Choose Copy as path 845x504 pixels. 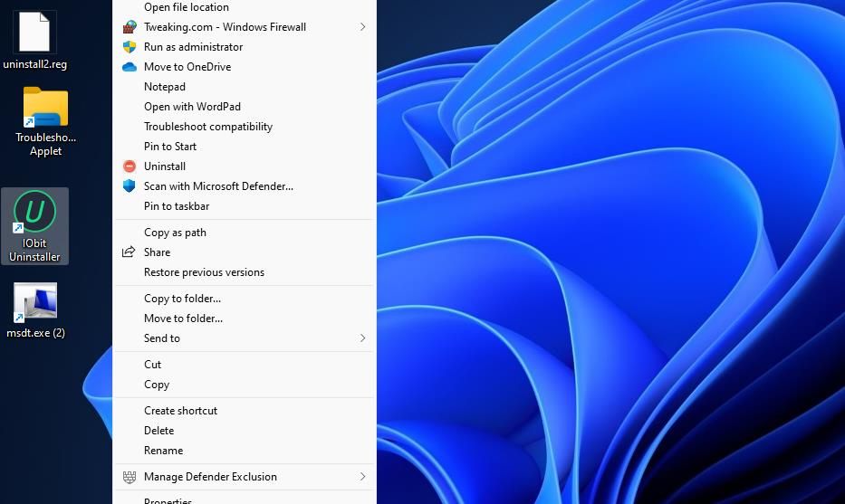pos(175,233)
